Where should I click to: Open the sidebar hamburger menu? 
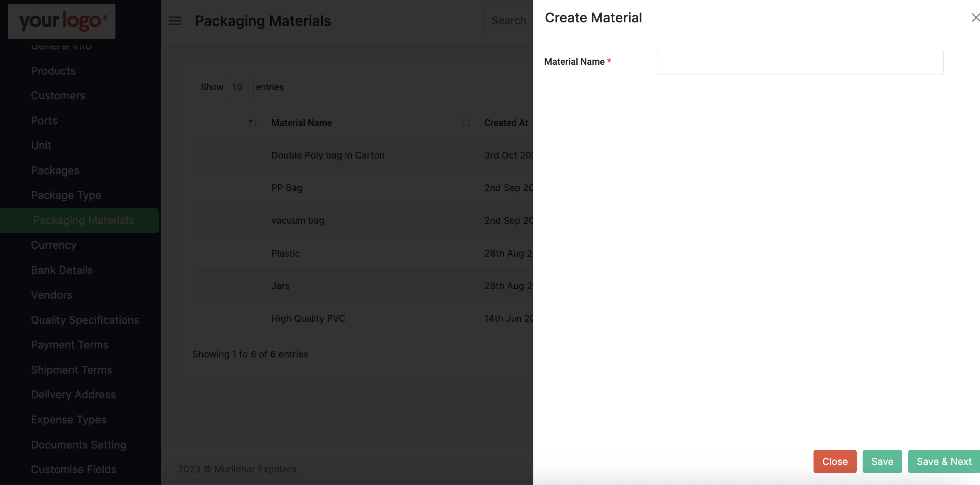coord(174,21)
